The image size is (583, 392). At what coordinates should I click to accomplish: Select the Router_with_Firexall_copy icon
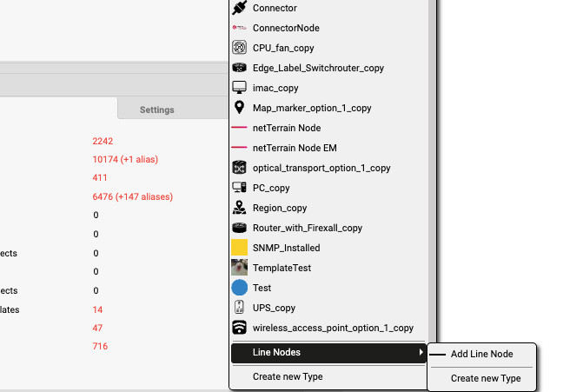pos(241,228)
